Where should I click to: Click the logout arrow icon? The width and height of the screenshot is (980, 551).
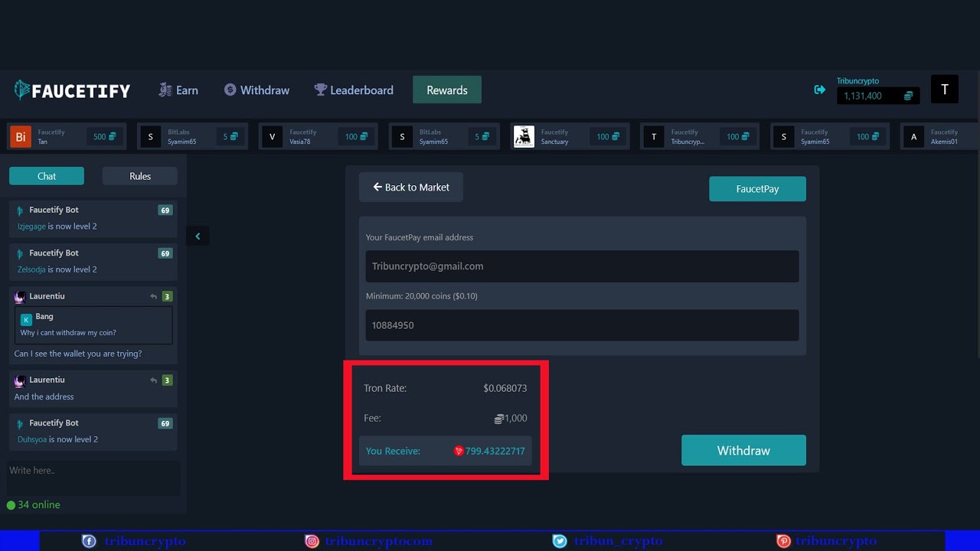(x=819, y=90)
